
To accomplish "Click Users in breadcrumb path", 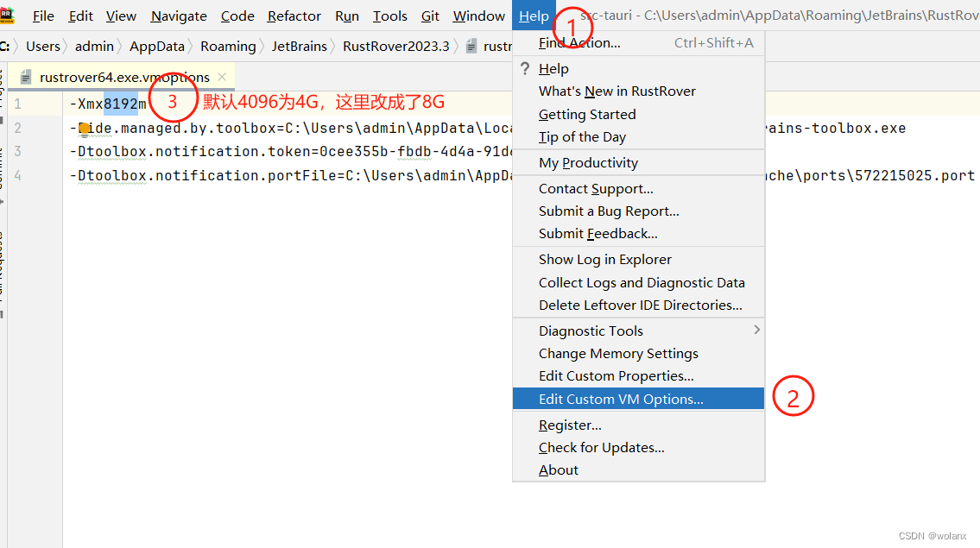I will click(x=43, y=47).
